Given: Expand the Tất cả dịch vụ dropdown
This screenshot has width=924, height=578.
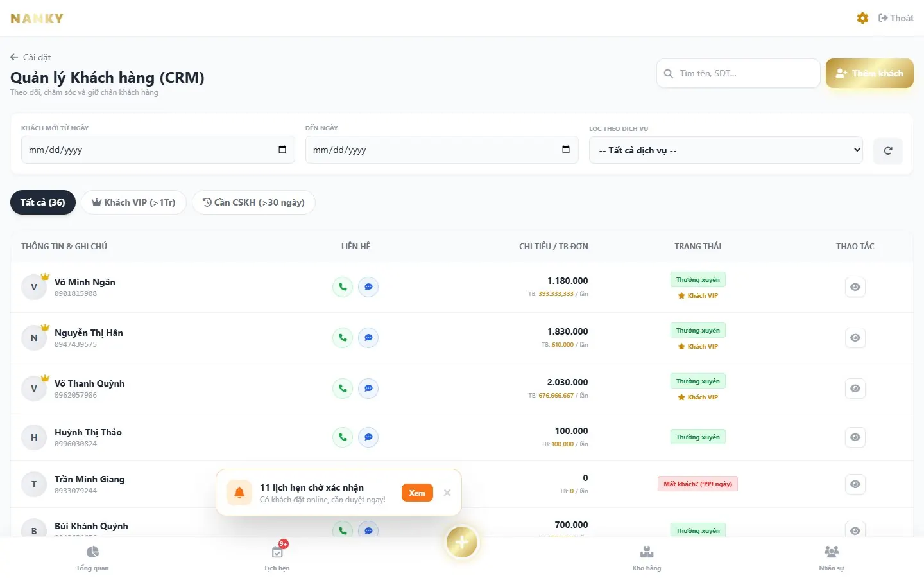Looking at the screenshot, I should (726, 150).
